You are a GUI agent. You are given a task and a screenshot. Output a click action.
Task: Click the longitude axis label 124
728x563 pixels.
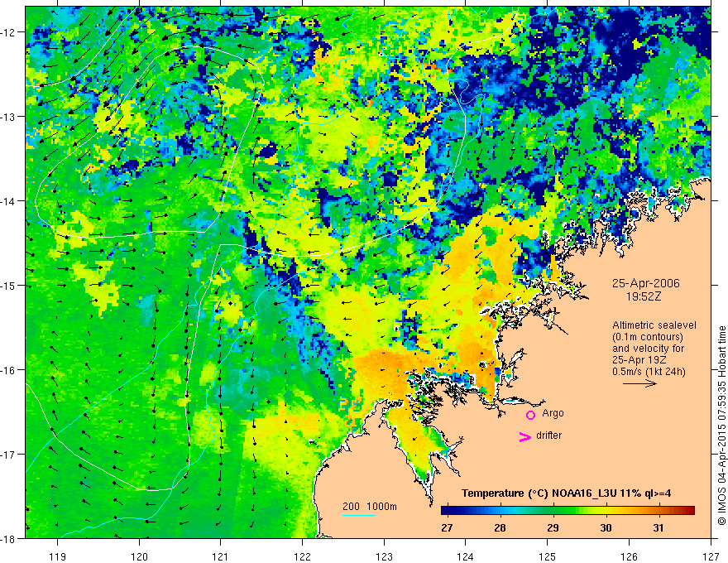[466, 556]
